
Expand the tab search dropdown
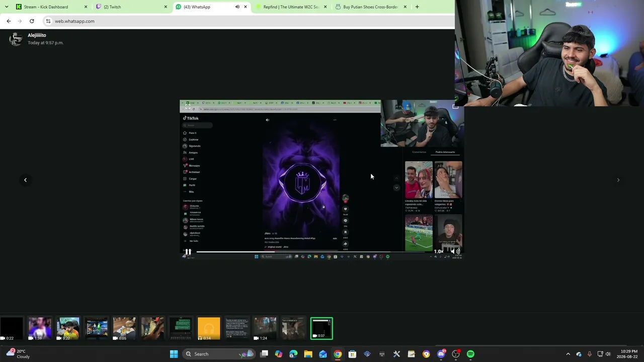[x=6, y=7]
